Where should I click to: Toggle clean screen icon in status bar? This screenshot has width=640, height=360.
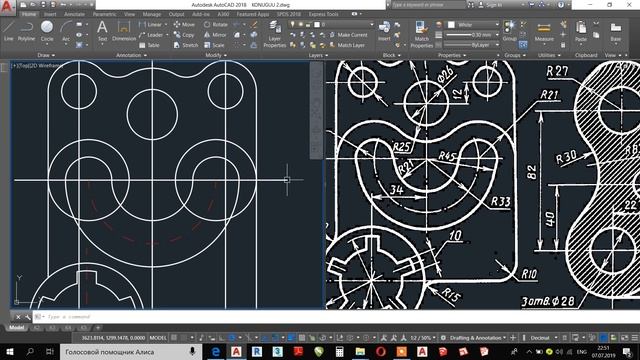625,338
